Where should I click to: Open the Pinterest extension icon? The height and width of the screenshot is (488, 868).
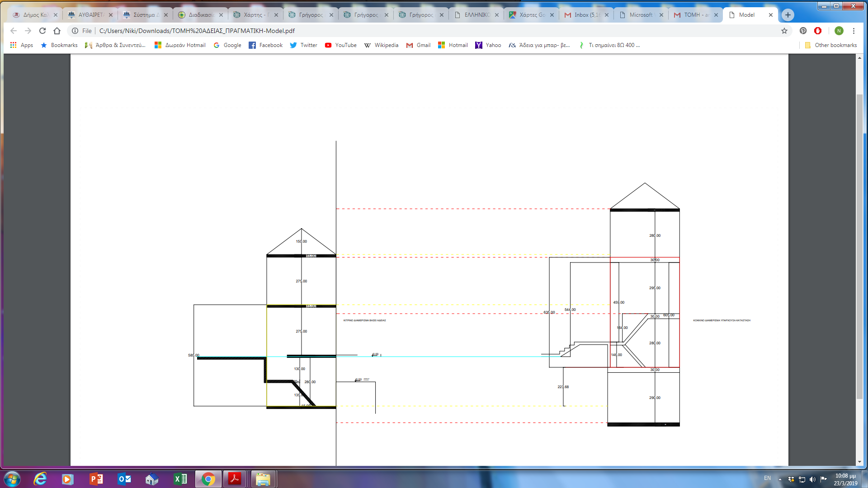[803, 31]
